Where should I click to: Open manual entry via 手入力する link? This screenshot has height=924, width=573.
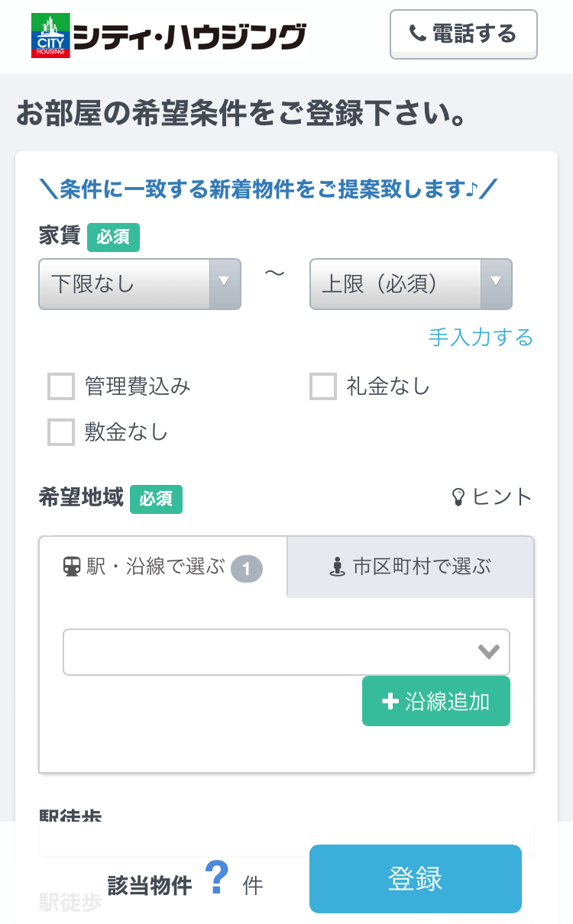(481, 337)
